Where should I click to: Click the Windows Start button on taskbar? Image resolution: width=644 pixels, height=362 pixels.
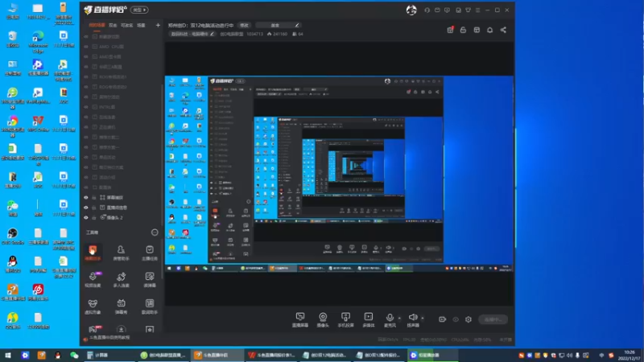pyautogui.click(x=7, y=355)
